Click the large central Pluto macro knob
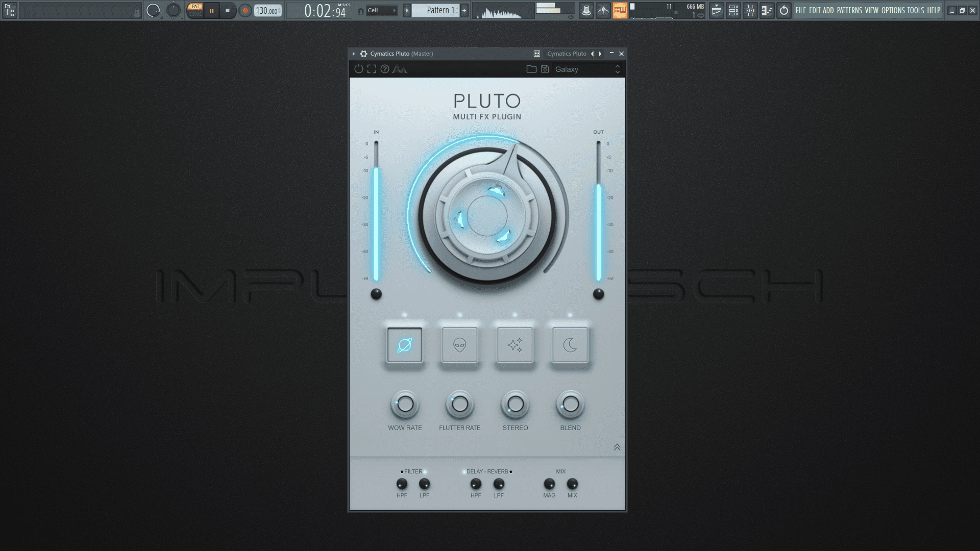The image size is (980, 551). (487, 215)
